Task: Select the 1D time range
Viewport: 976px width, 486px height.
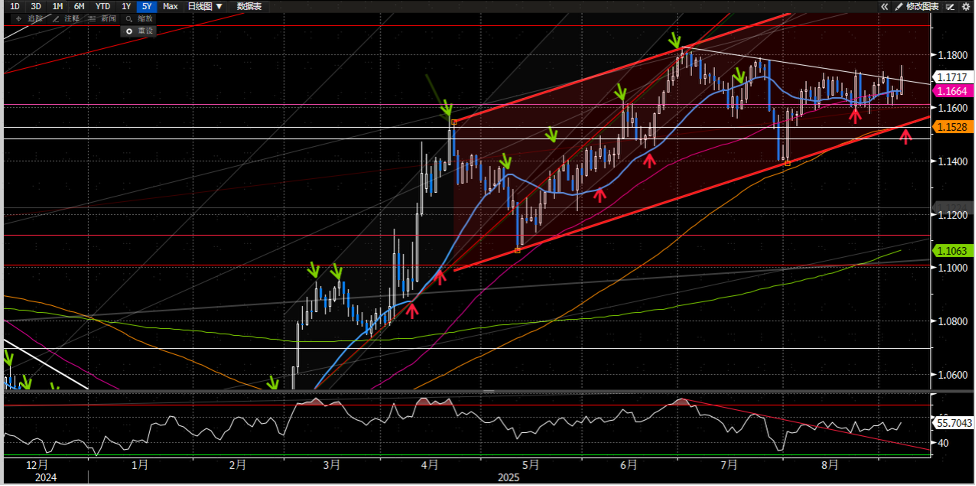Action: click(16, 6)
